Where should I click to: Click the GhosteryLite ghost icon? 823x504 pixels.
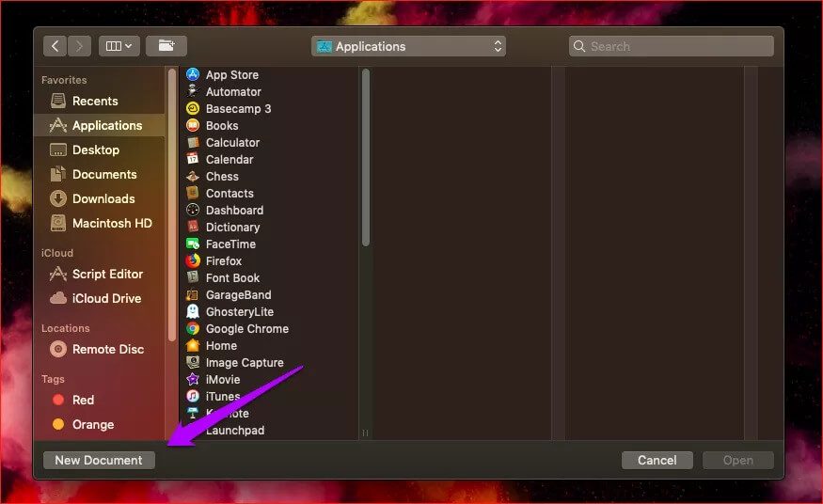[x=193, y=311]
